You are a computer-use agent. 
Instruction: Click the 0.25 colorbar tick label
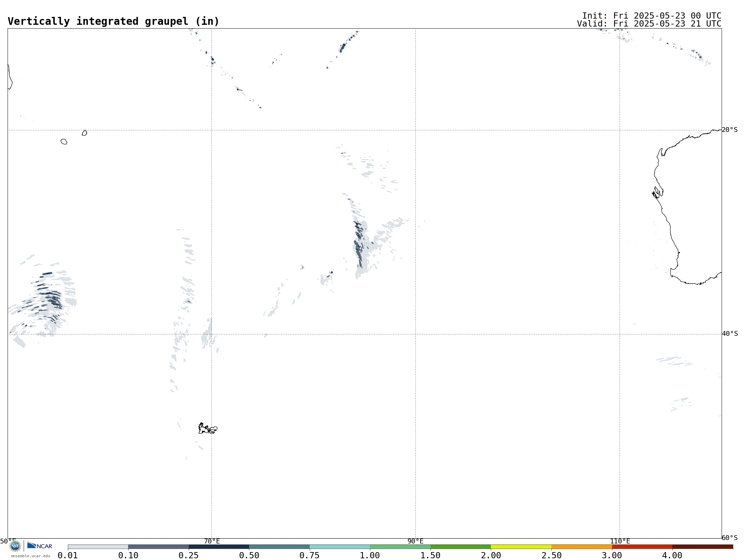189,556
